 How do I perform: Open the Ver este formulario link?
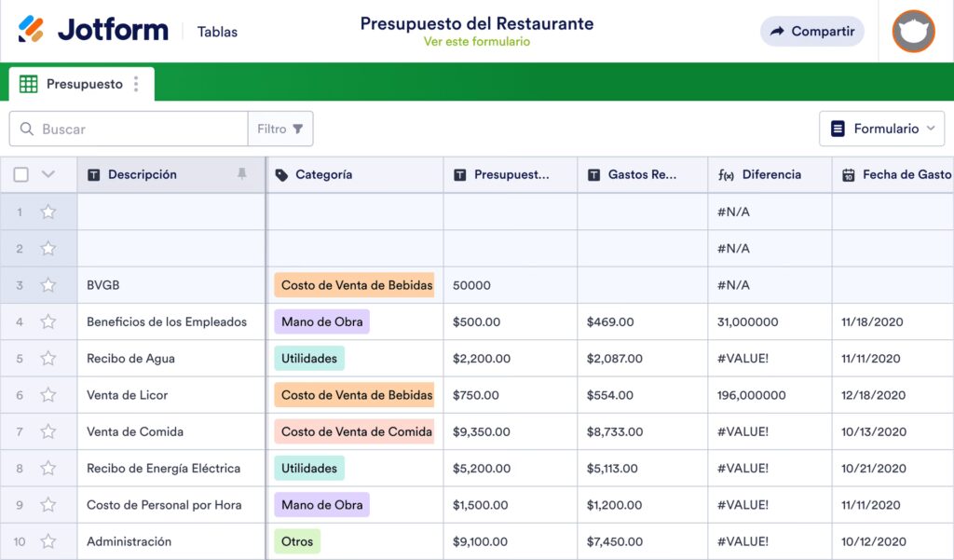coord(476,42)
